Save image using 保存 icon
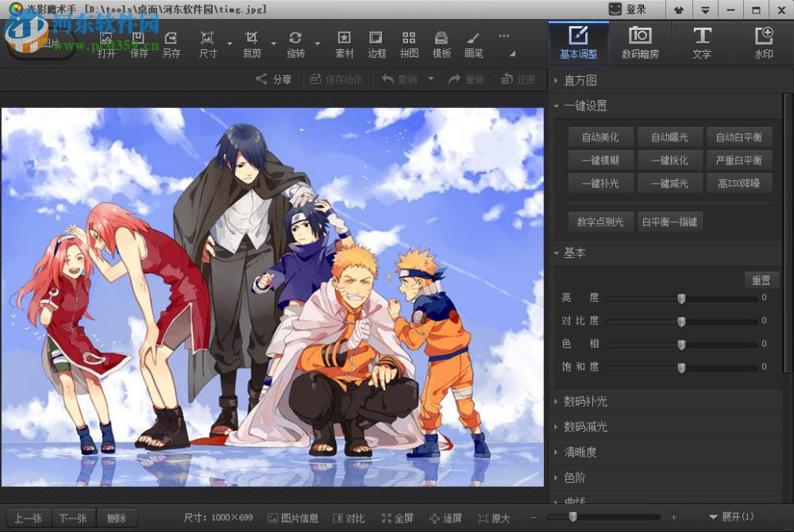The width and height of the screenshot is (794, 532). pos(138,44)
